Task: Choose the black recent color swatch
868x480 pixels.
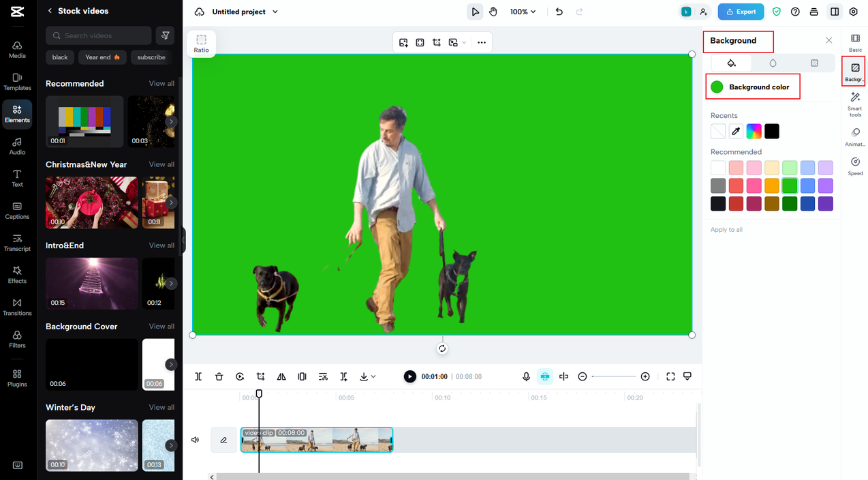Action: pos(771,132)
